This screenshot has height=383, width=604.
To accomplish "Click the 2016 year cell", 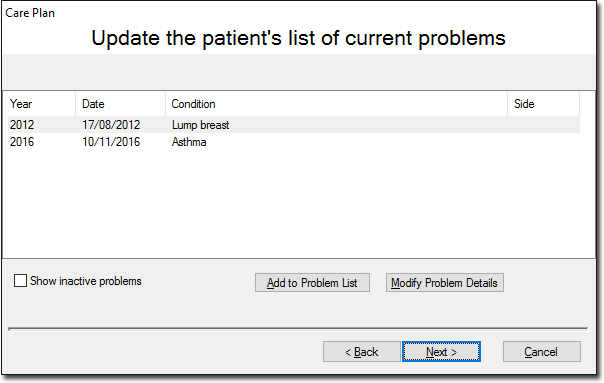I will pyautogui.click(x=22, y=142).
